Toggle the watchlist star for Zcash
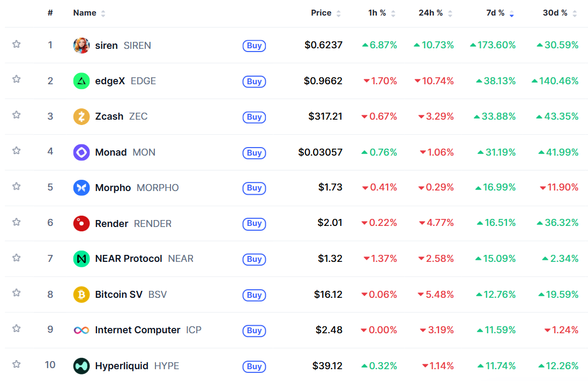 pos(17,115)
